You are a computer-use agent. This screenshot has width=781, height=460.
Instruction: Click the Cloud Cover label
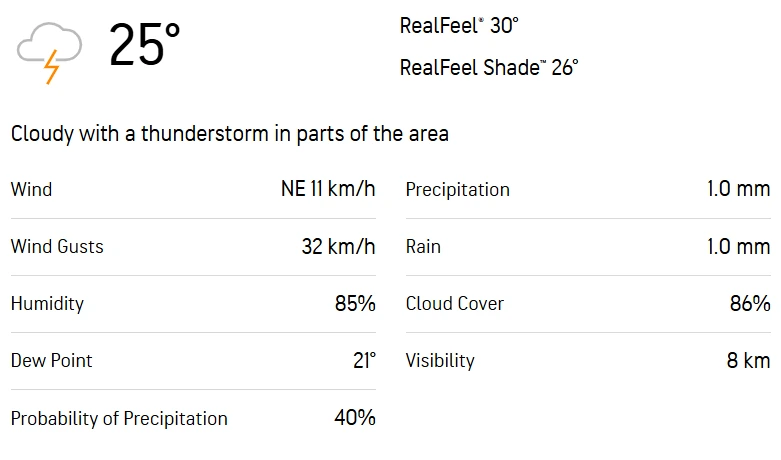(454, 303)
